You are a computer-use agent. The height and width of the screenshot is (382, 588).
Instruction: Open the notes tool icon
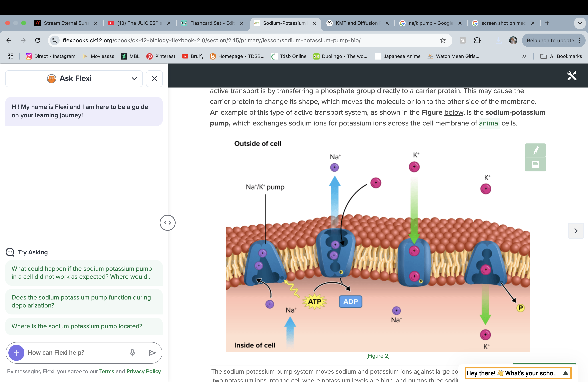pyautogui.click(x=535, y=164)
